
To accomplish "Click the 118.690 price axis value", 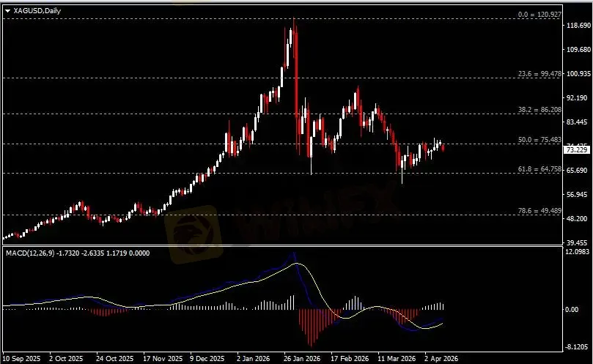I will (x=578, y=26).
